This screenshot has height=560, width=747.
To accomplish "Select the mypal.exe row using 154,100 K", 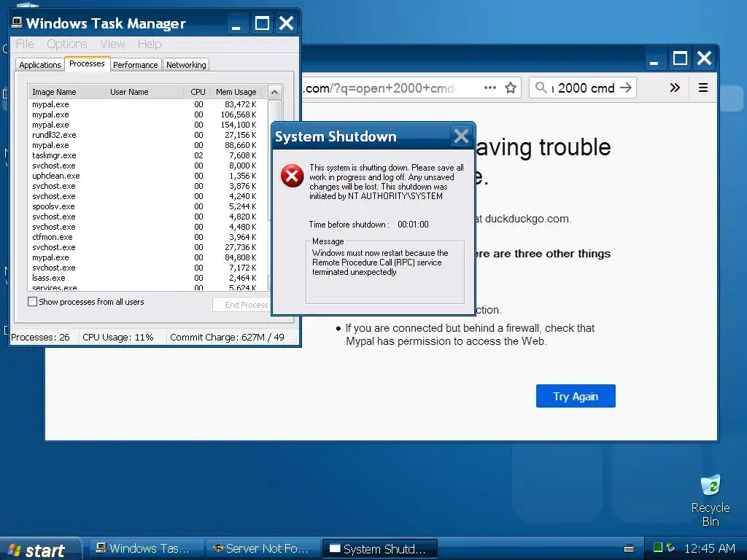I will pos(147,125).
